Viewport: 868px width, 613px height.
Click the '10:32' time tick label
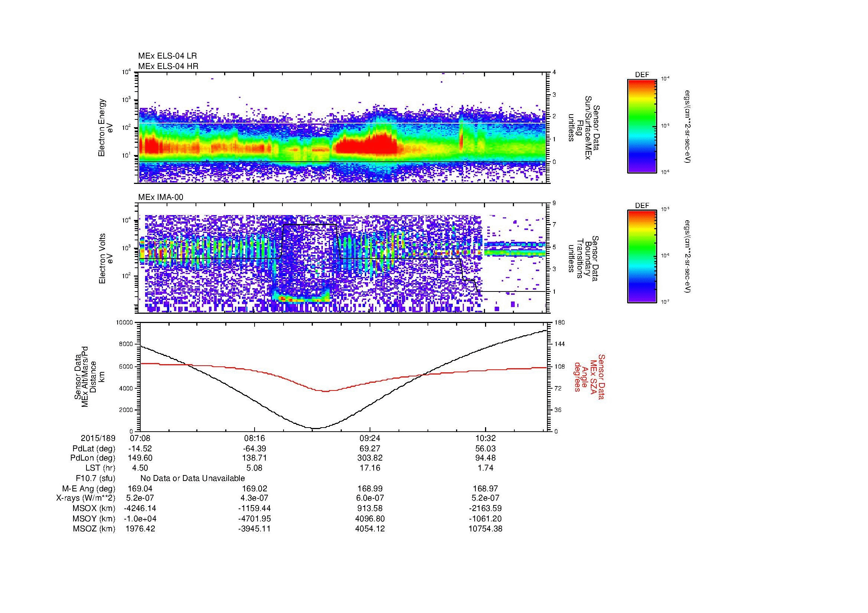point(485,438)
